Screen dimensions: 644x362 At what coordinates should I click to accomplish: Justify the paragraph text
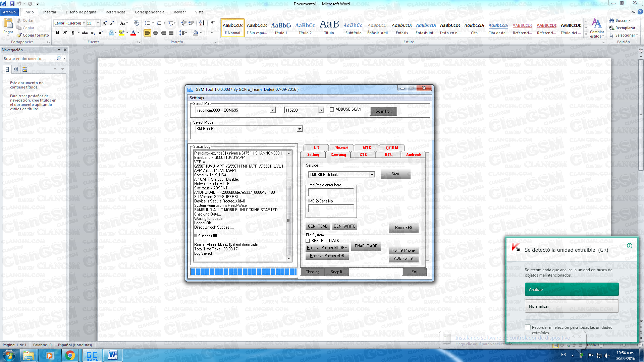[171, 33]
